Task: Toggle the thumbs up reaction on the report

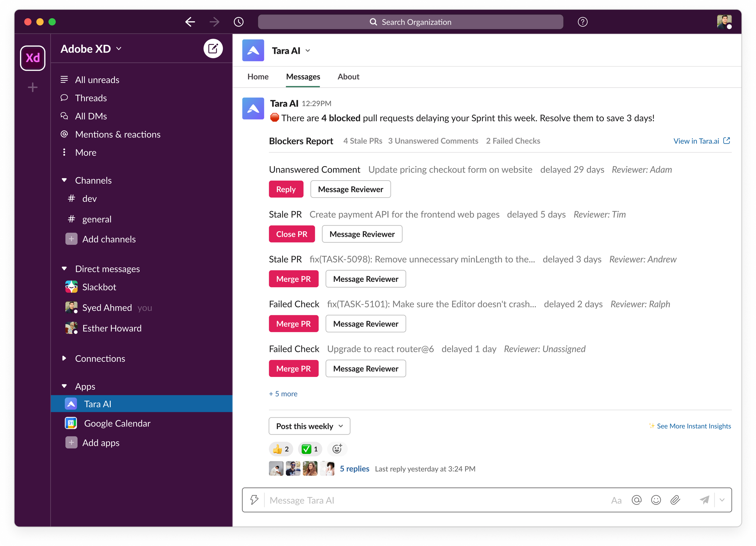Action: click(x=281, y=449)
